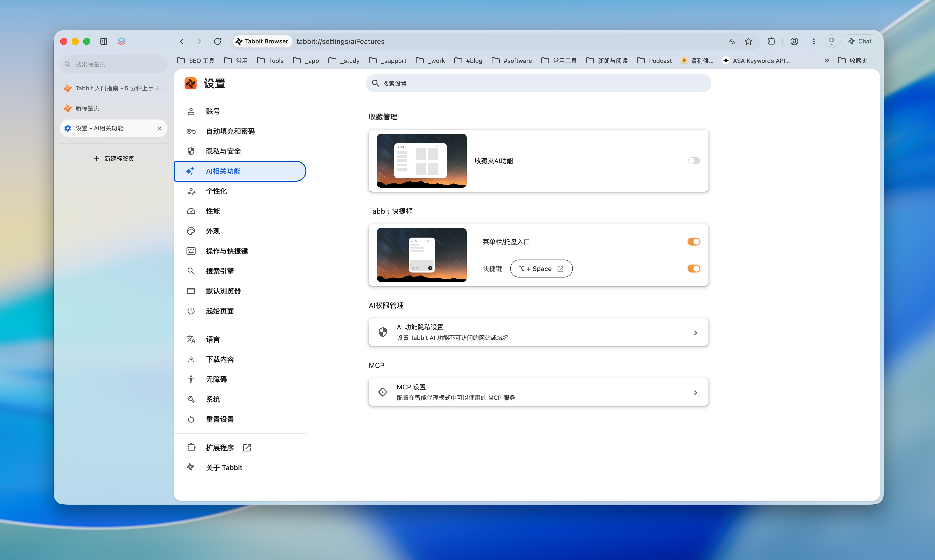Click the 收藏管理 preview thumbnail

(x=422, y=161)
